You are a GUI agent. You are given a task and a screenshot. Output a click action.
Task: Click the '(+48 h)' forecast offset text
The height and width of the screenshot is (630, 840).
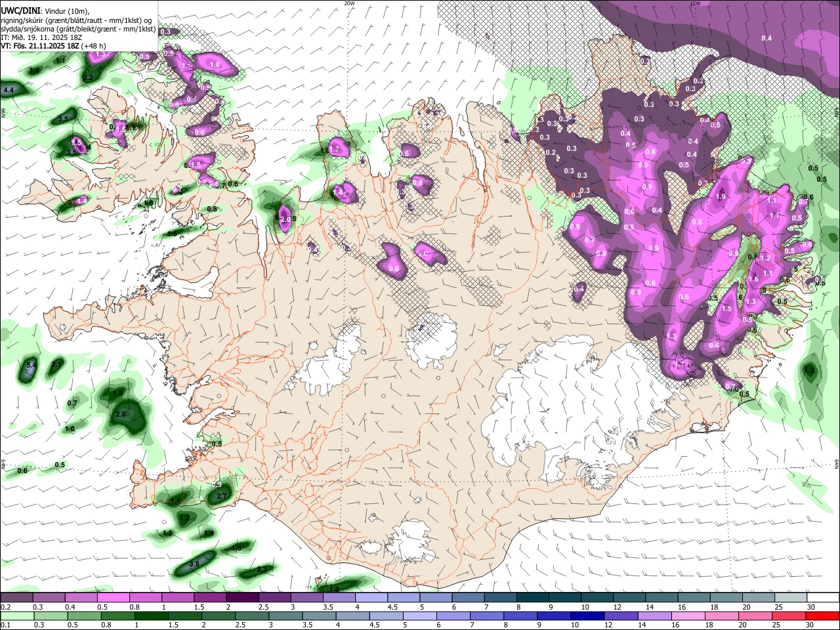click(x=94, y=46)
